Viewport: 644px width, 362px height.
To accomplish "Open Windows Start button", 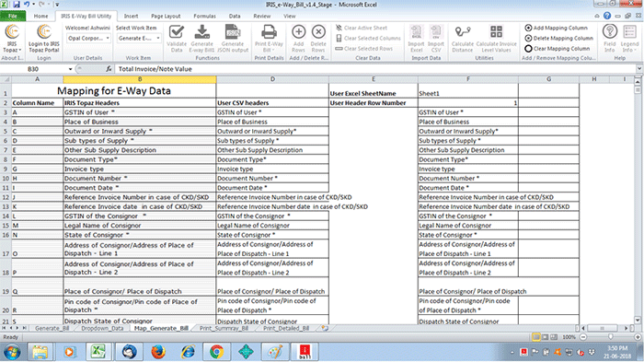I will coord(12,352).
